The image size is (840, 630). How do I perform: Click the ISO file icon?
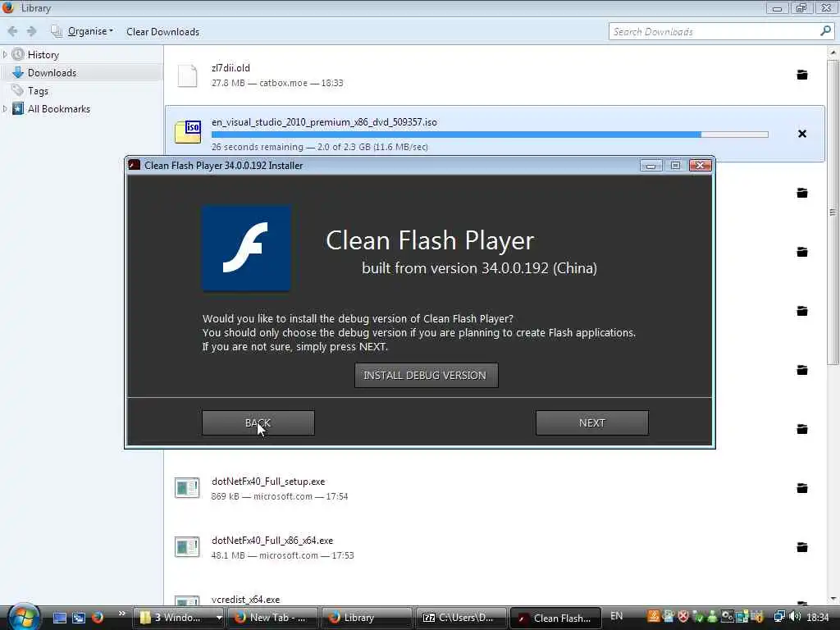pos(188,132)
